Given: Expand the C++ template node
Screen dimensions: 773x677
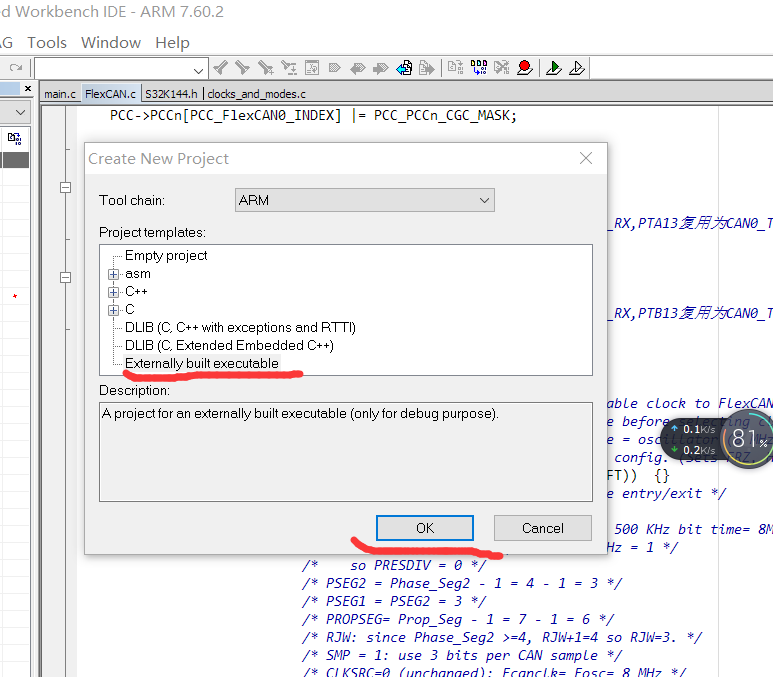Looking at the screenshot, I should coord(113,292).
